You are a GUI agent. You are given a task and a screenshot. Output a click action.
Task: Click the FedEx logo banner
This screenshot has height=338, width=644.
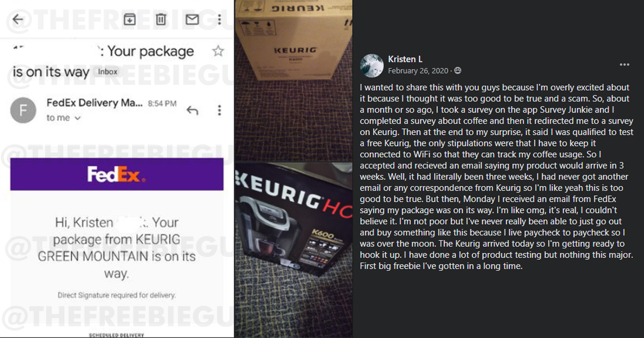point(117,174)
